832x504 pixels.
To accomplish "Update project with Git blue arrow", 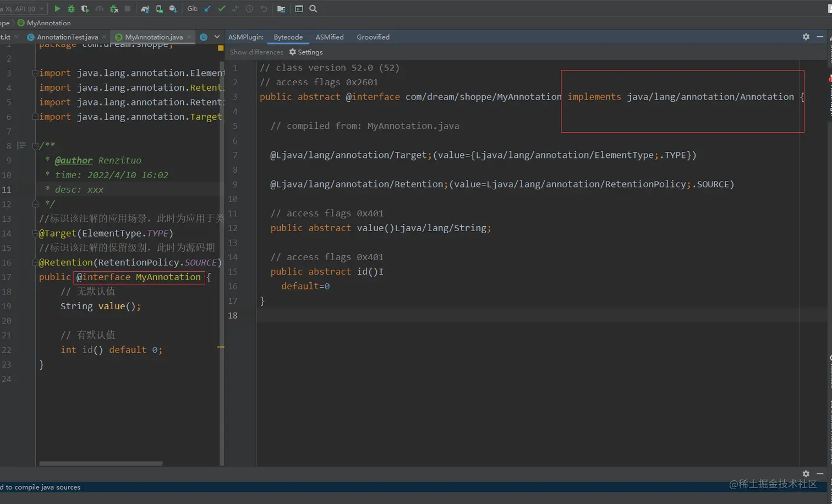I will 207,9.
